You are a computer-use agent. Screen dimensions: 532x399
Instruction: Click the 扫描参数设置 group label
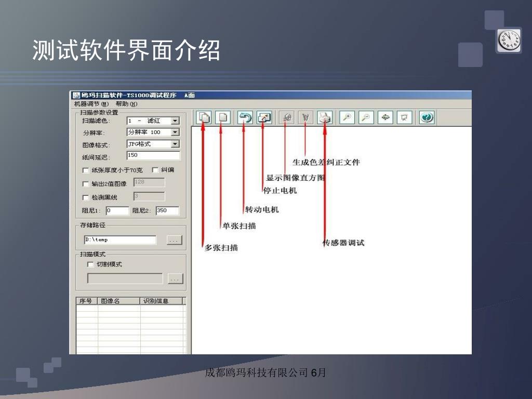pos(99,113)
